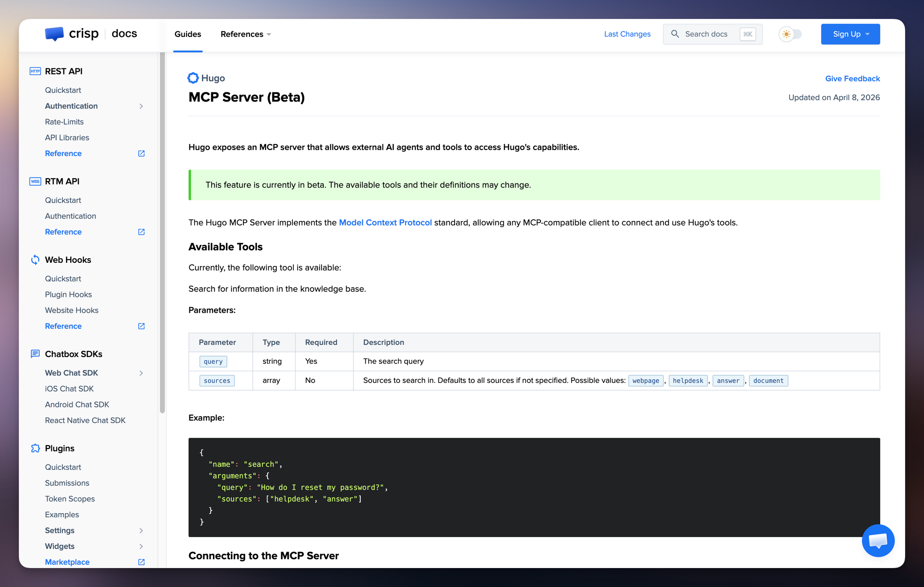Open Android Chat SDK page
This screenshot has height=587, width=924.
pos(77,405)
